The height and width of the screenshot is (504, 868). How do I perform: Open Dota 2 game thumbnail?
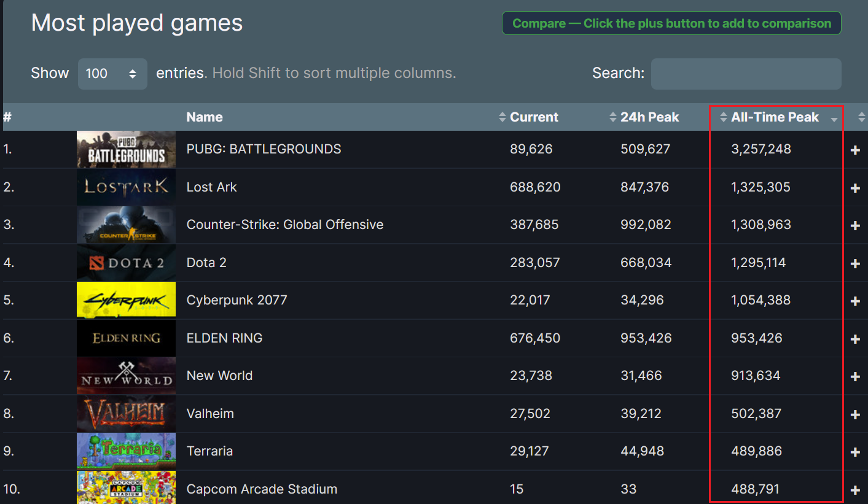pyautogui.click(x=126, y=263)
